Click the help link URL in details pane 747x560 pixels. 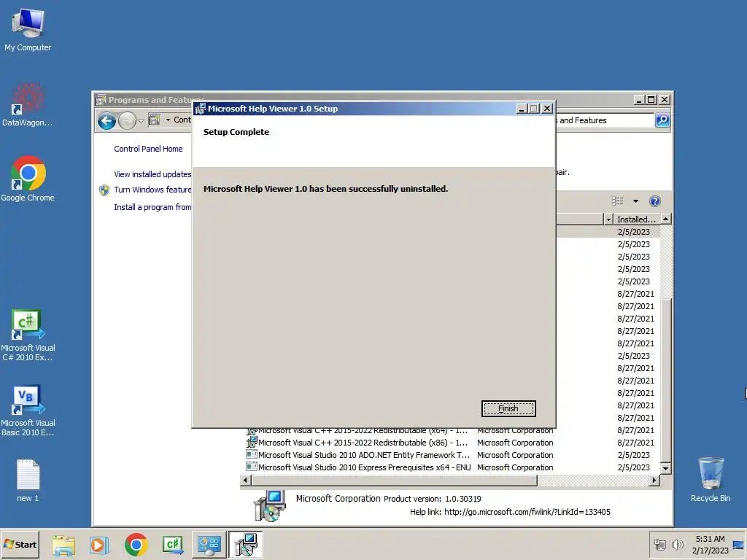[527, 512]
